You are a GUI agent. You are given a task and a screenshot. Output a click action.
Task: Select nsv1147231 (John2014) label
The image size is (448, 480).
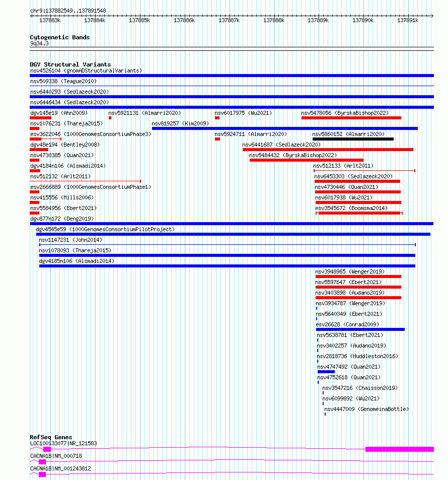tap(70, 240)
